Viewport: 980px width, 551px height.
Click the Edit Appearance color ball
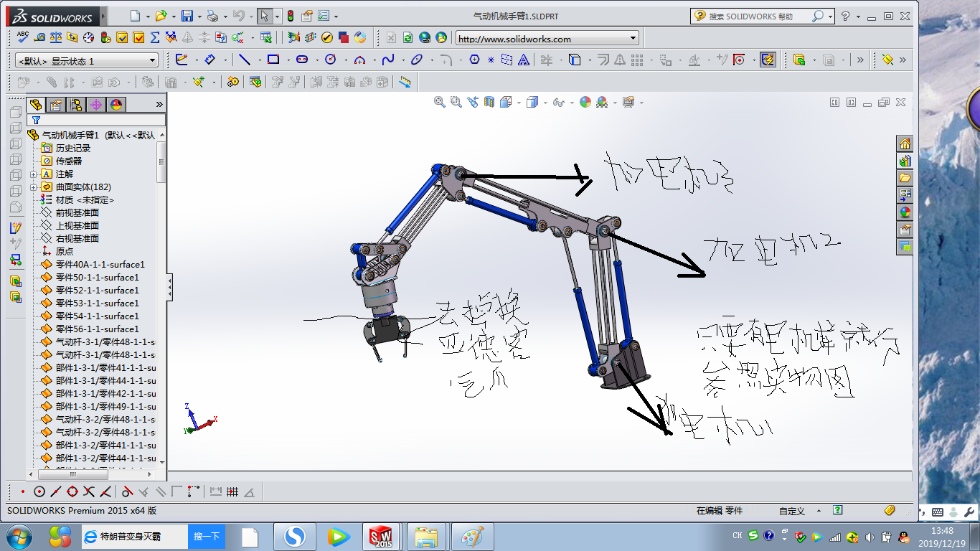(585, 103)
